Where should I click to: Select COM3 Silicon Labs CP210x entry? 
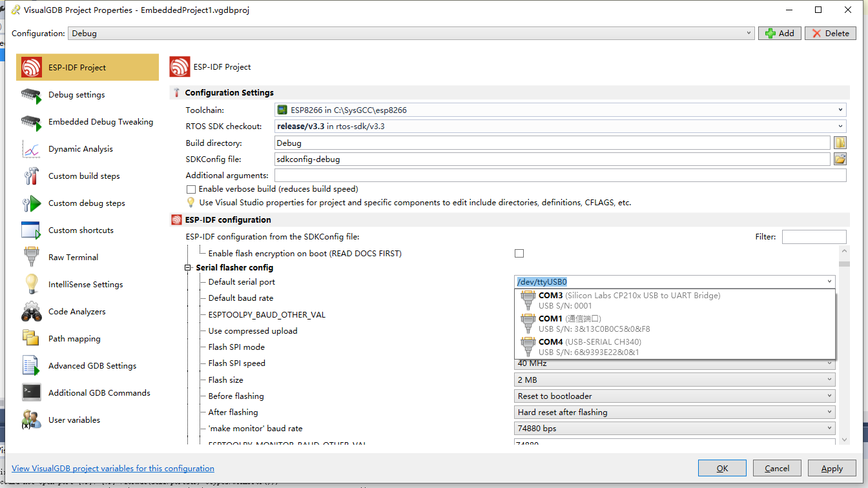tap(675, 301)
